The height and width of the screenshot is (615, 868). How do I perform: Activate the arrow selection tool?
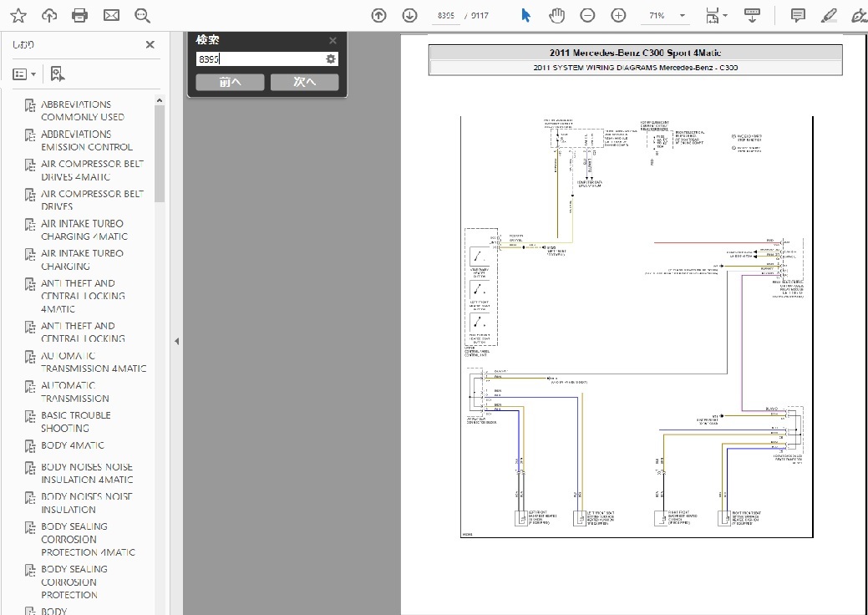(x=525, y=16)
